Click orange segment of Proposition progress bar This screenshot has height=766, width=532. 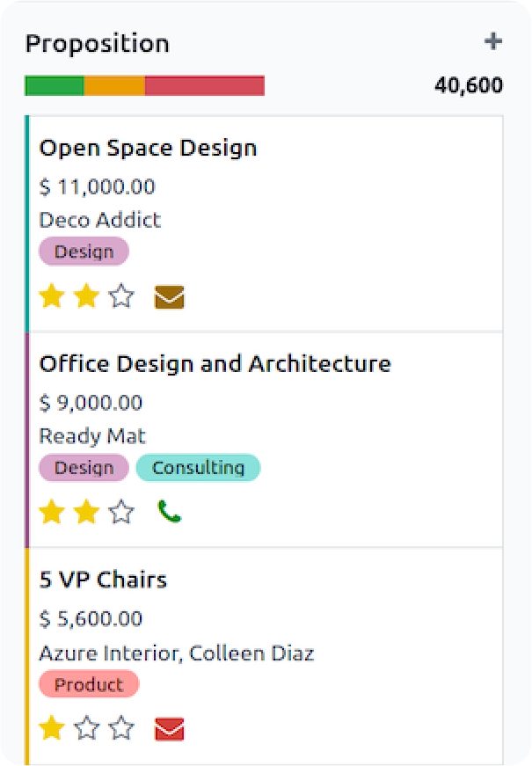click(114, 85)
